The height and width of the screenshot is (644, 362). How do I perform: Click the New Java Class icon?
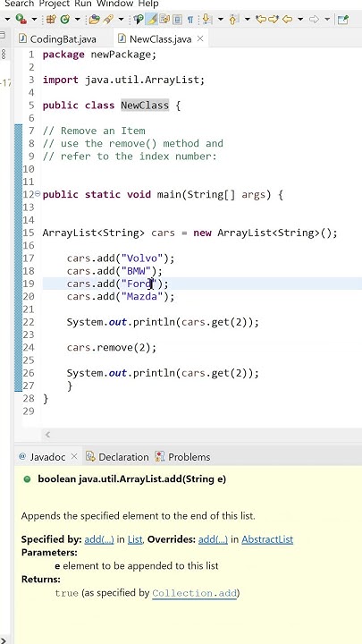pos(65,19)
